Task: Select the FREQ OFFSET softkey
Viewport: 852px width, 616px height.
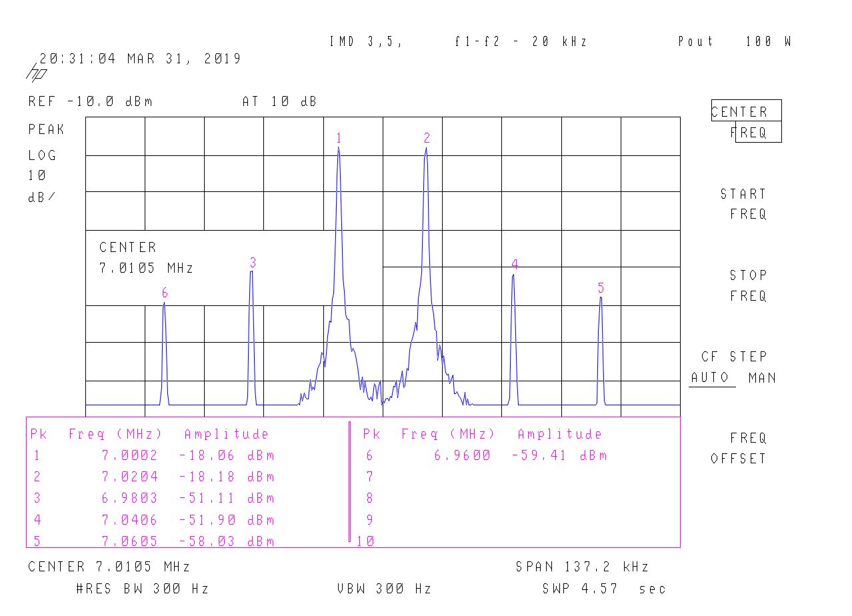Action: pos(739,448)
